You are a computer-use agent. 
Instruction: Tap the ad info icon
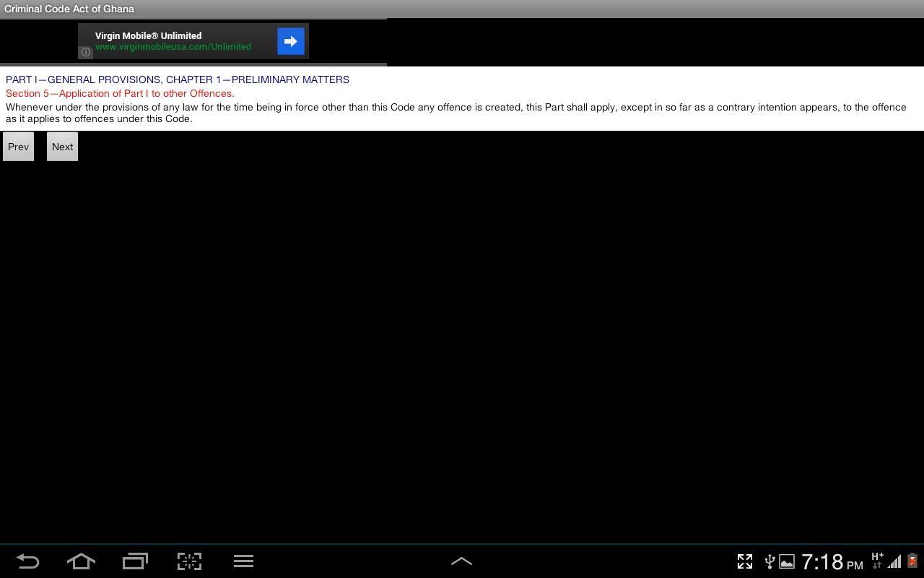click(85, 52)
